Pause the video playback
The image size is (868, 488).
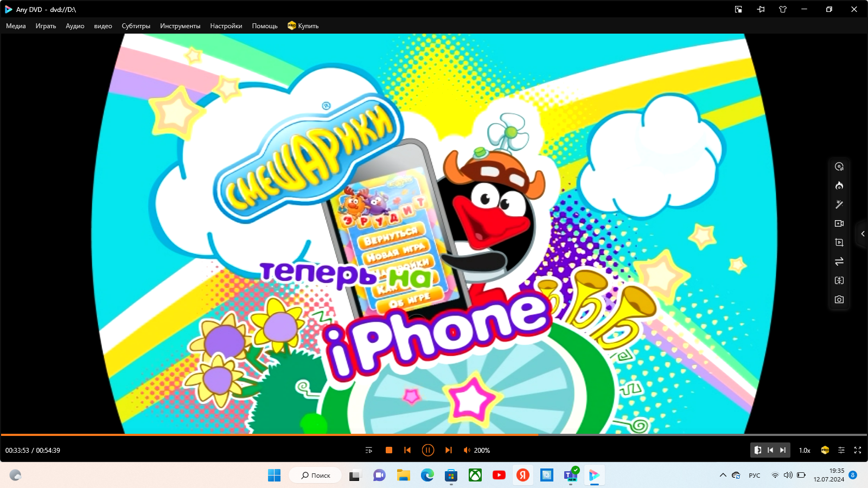[428, 450]
